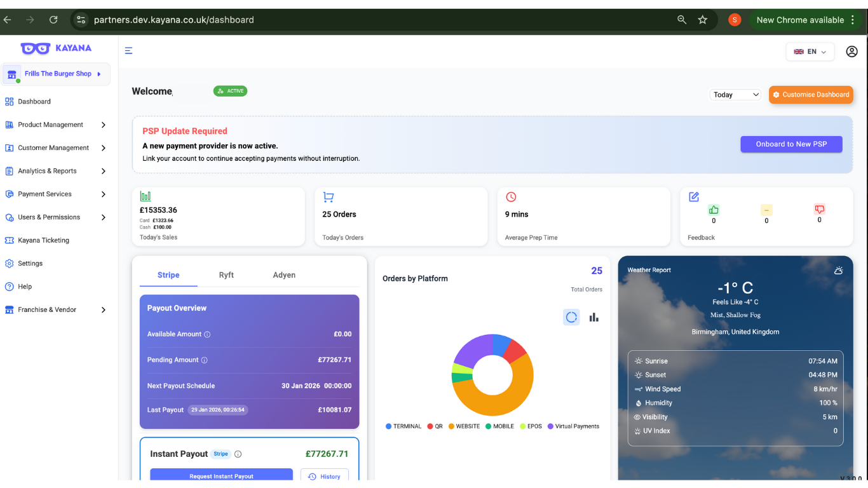Screen dimensions: 868x488
Task: Select the donut chart view icon
Action: [x=571, y=317]
